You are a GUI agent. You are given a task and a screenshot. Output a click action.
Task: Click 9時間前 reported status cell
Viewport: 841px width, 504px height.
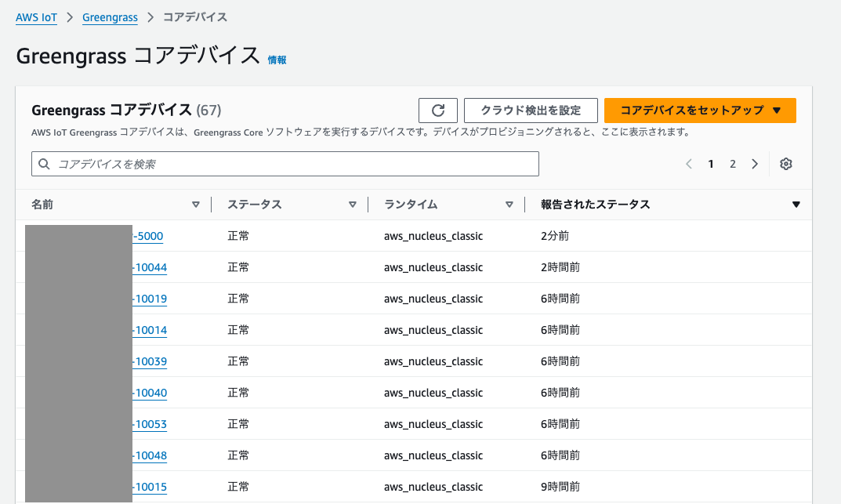click(560, 487)
